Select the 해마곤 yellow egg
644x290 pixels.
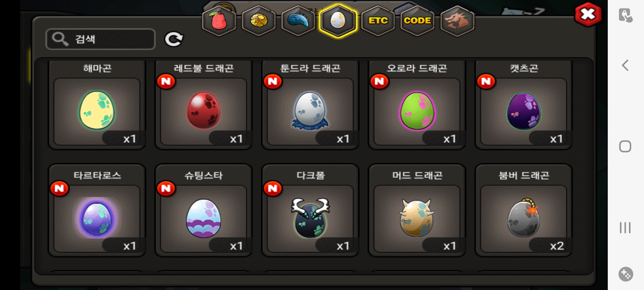[97, 105]
